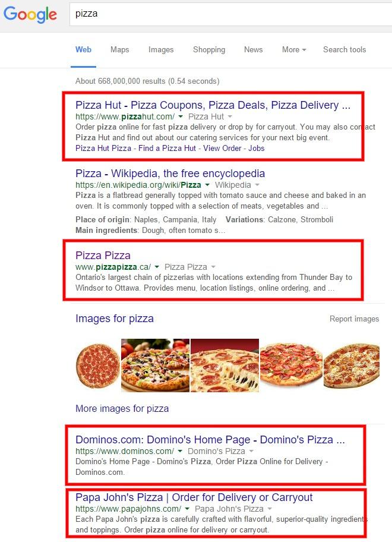
Task: Click More images for pizza
Action: 122,408
